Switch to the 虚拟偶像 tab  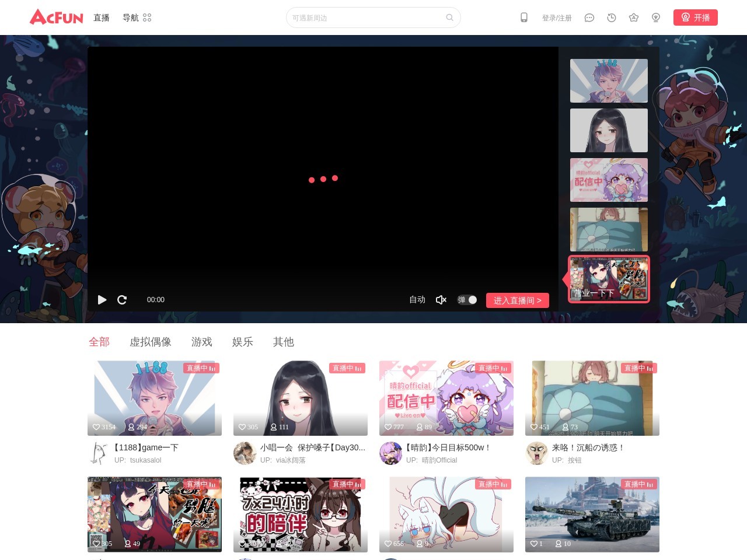(x=151, y=342)
